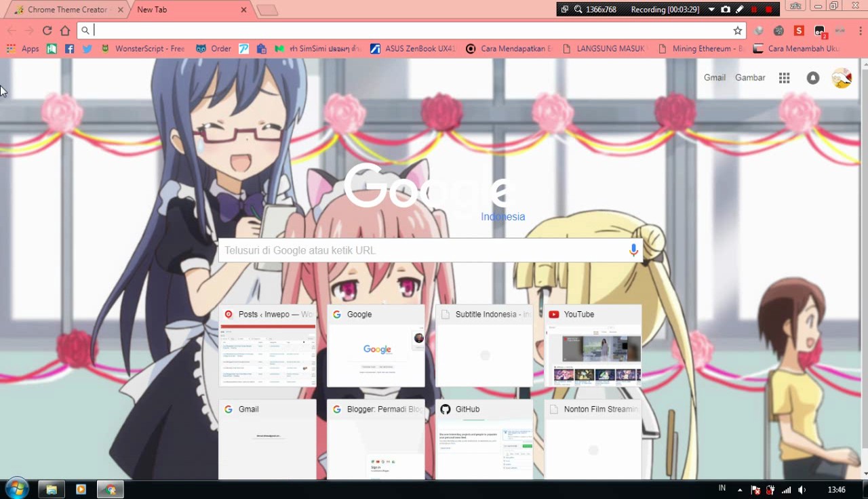
Task: Reload the current page
Action: (x=47, y=31)
